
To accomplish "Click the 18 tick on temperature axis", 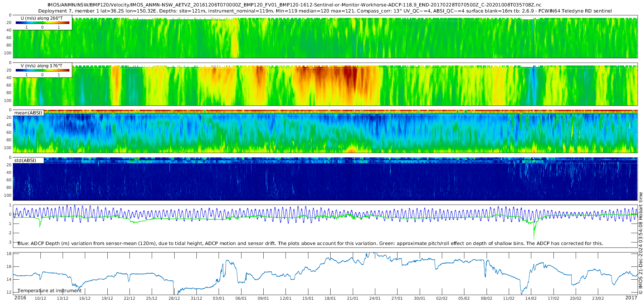I will click(9, 254).
